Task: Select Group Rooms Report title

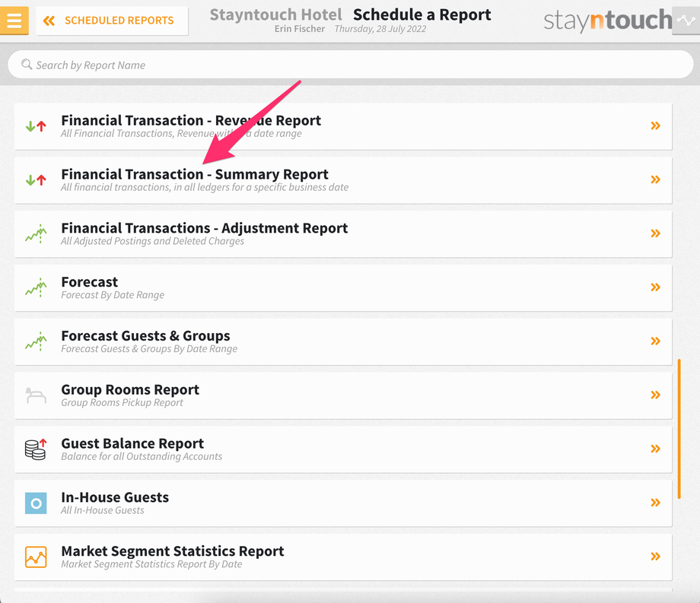Action: pyautogui.click(x=130, y=390)
